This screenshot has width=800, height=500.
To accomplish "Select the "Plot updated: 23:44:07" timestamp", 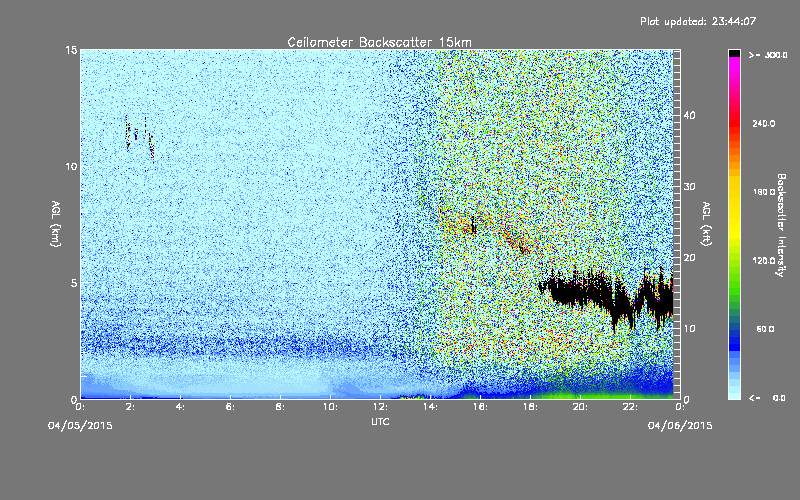I will pyautogui.click(x=698, y=21).
